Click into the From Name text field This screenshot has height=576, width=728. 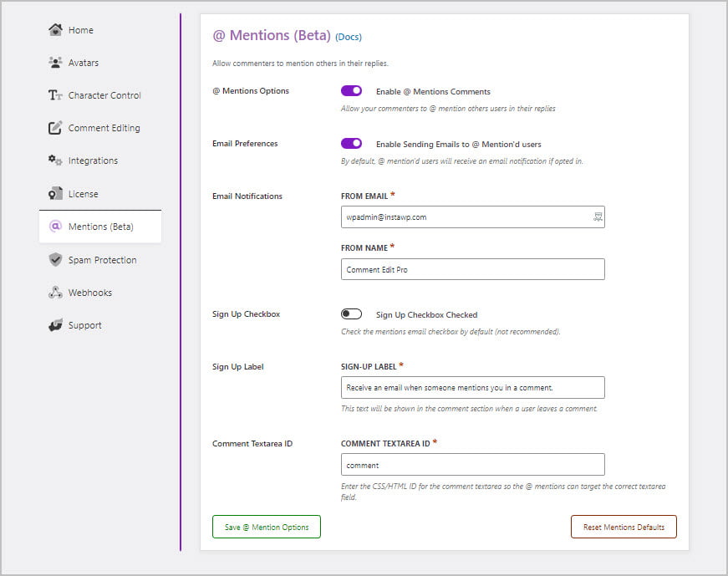472,269
